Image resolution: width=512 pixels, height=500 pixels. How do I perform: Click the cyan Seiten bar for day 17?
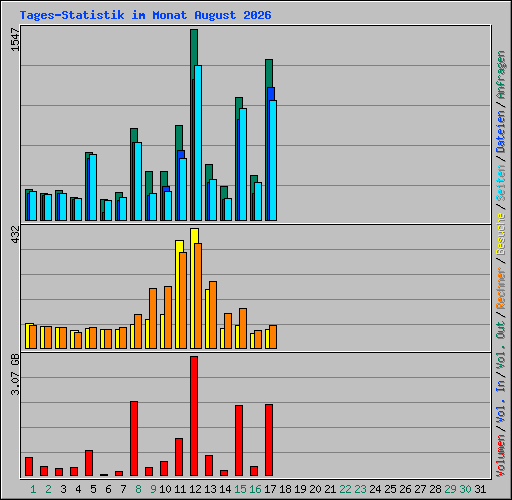click(273, 160)
